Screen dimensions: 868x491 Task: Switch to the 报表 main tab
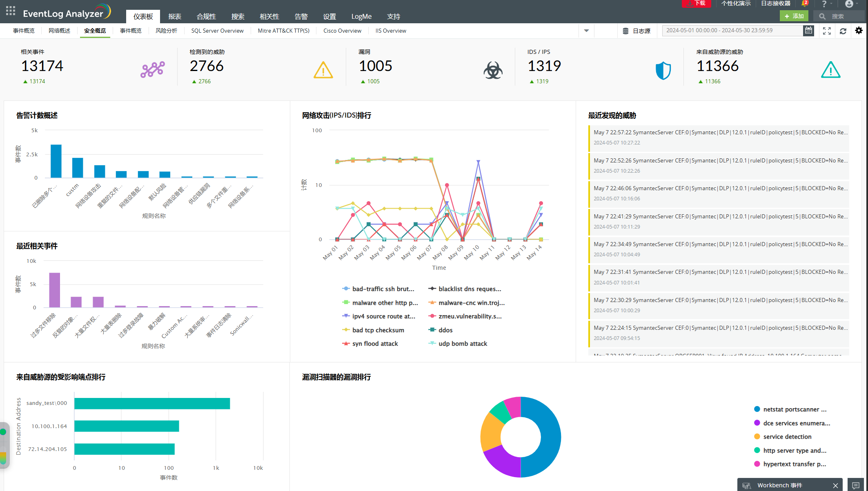175,16
